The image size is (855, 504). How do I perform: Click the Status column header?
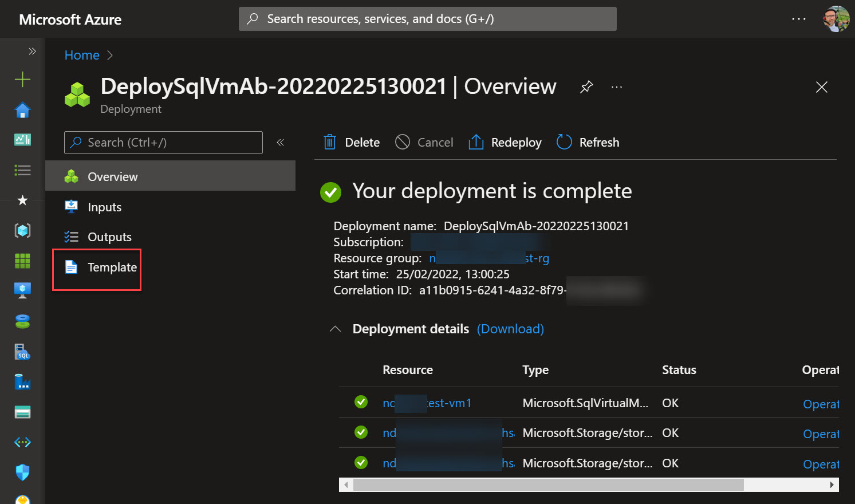[x=679, y=370]
